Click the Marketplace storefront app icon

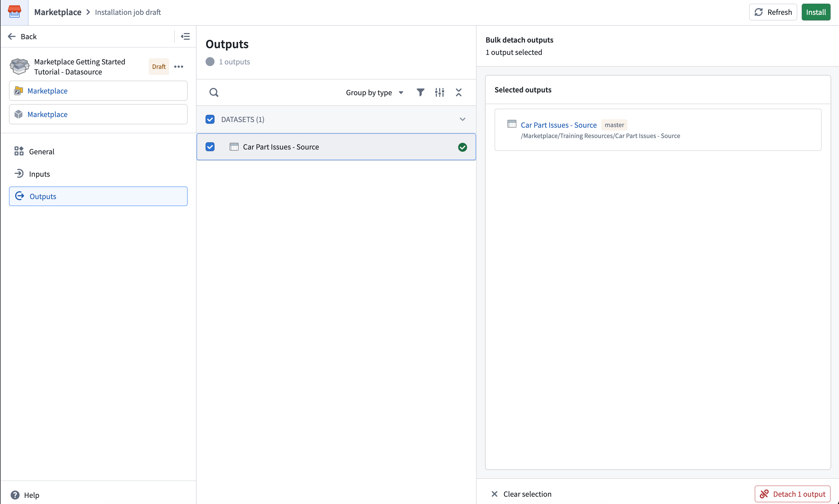click(x=14, y=12)
